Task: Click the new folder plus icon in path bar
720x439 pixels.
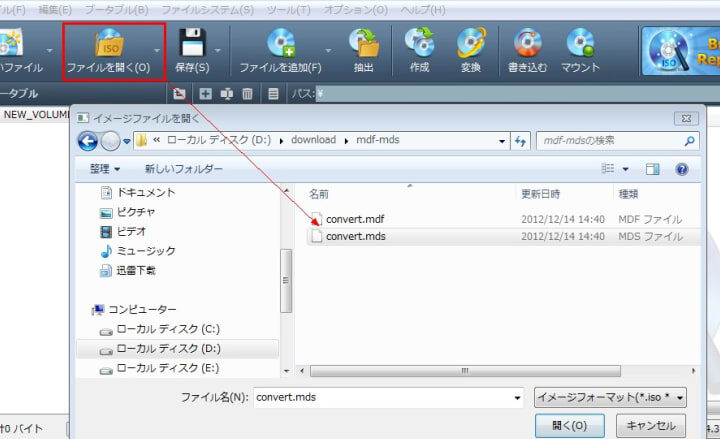Action: click(x=205, y=94)
